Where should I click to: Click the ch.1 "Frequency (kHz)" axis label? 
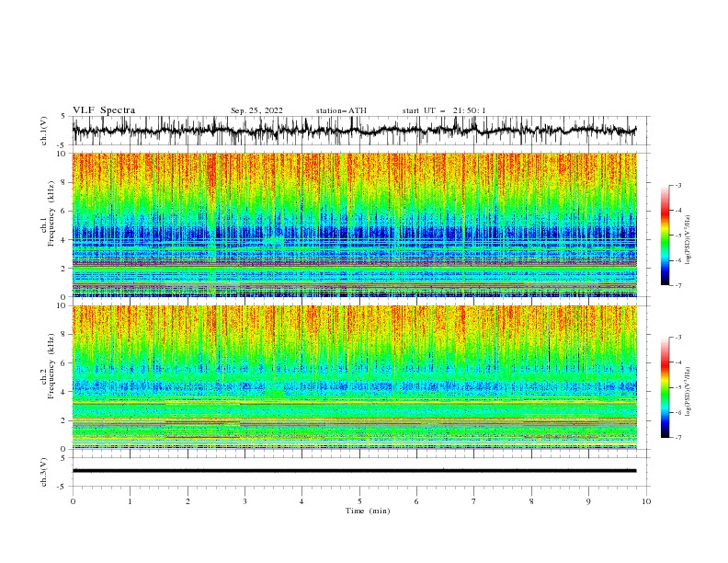(51, 213)
